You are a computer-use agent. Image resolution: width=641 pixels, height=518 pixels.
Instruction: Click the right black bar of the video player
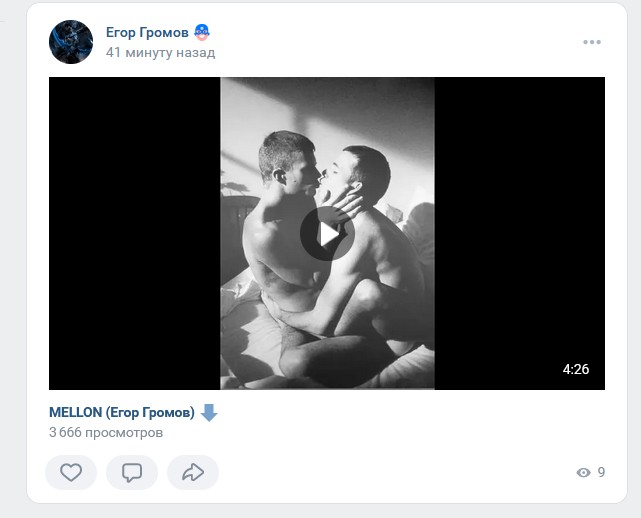tap(520, 233)
